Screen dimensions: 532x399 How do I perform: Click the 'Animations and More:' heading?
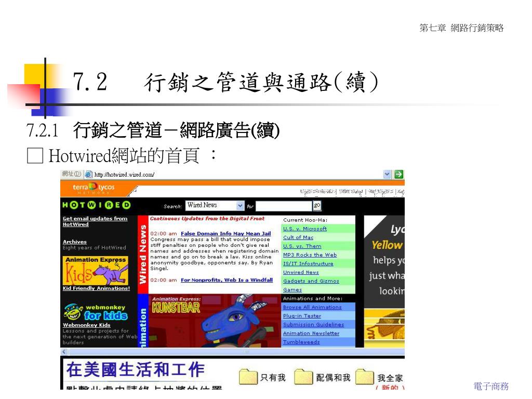coord(312,299)
